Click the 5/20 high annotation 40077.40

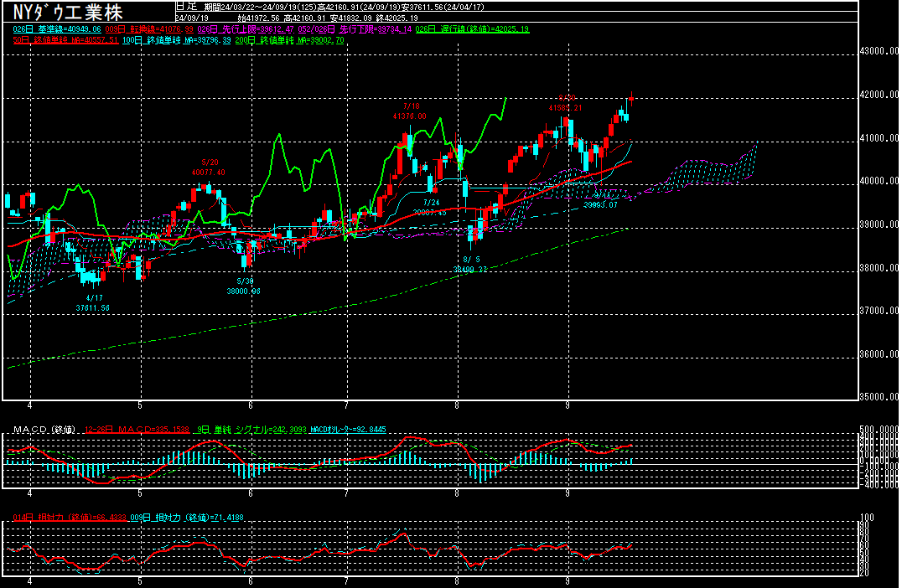pos(208,173)
